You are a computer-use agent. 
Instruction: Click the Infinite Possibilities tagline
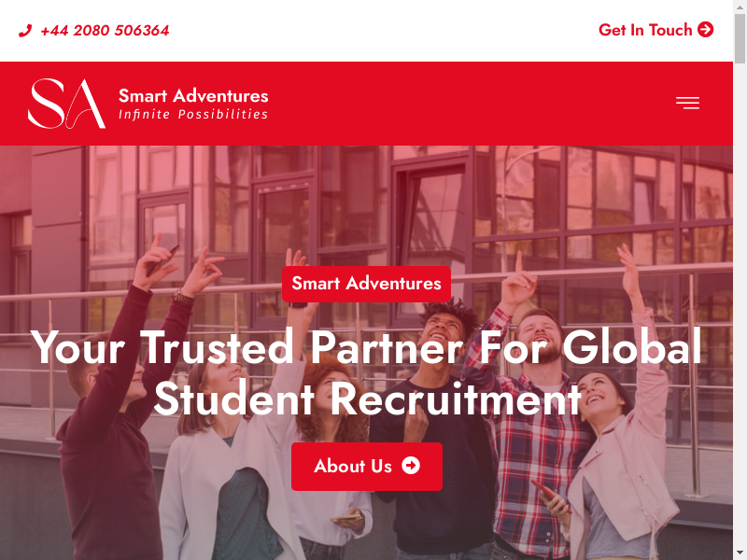click(x=193, y=114)
